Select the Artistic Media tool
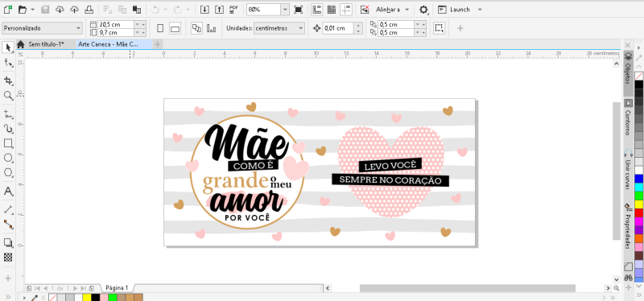Image resolution: width=644 pixels, height=301 pixels. coord(8,129)
